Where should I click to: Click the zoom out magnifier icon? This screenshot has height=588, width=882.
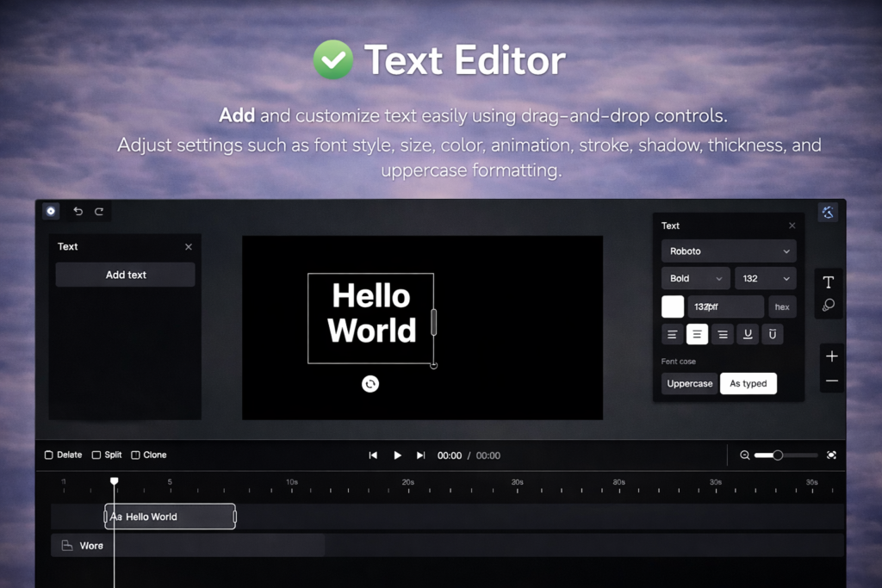coord(745,455)
